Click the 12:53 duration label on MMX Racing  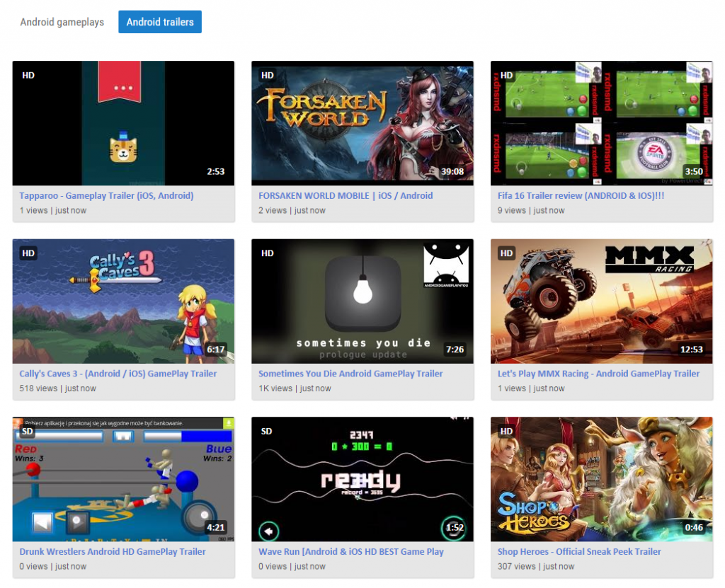click(x=691, y=350)
